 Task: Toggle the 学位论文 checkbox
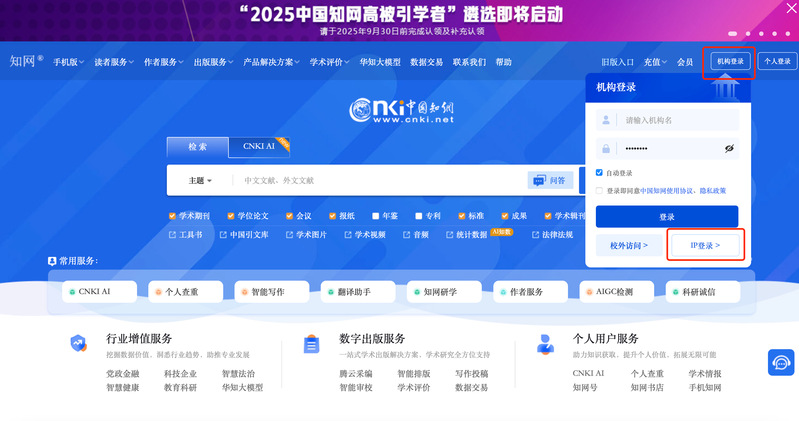pyautogui.click(x=230, y=216)
